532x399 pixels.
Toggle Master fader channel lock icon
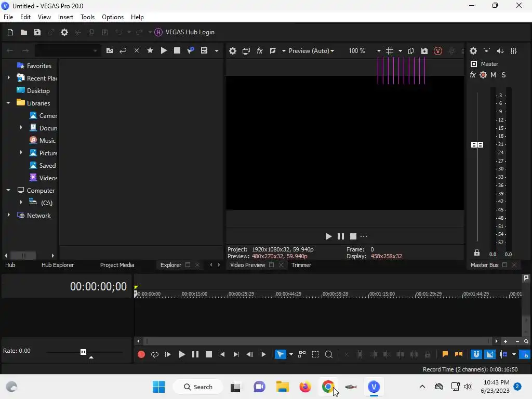477,253
